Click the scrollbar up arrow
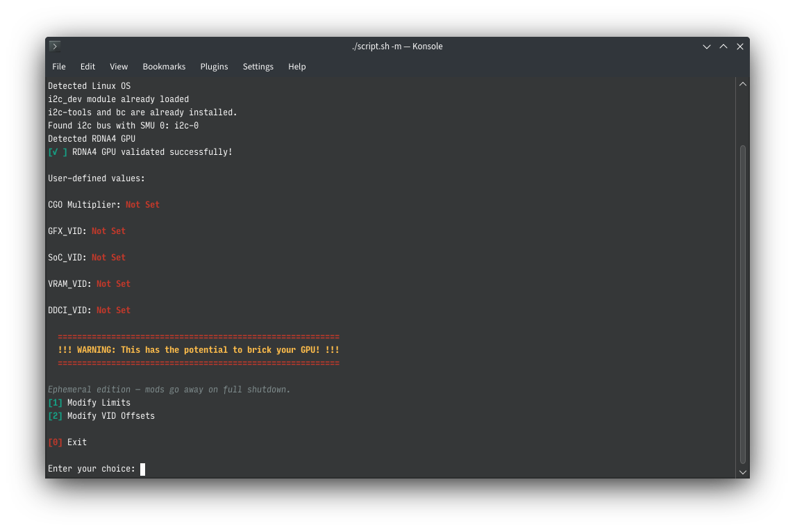Viewport: 795px width, 532px height. click(x=743, y=84)
